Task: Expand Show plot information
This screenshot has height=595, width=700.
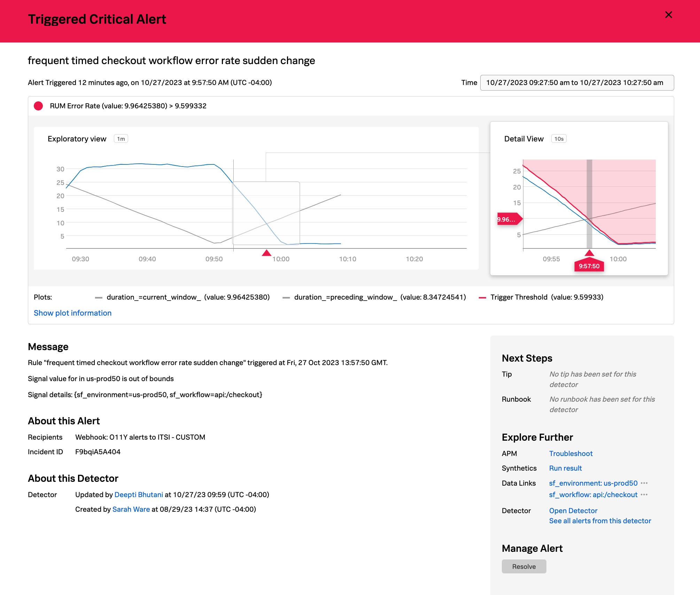Action: click(x=72, y=313)
